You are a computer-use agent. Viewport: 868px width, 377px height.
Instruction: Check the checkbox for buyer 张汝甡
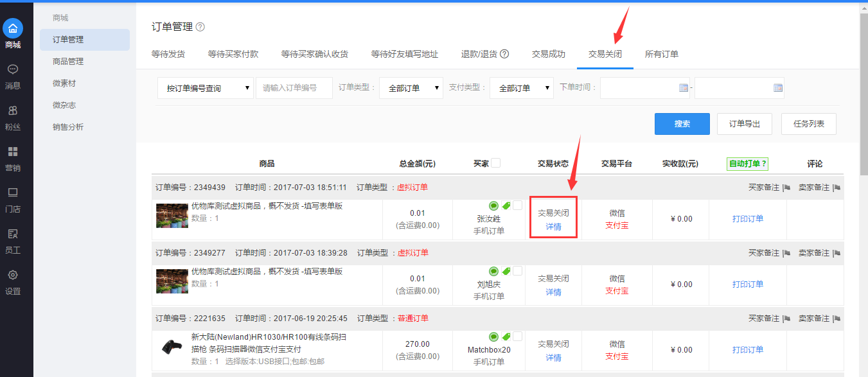[518, 206]
